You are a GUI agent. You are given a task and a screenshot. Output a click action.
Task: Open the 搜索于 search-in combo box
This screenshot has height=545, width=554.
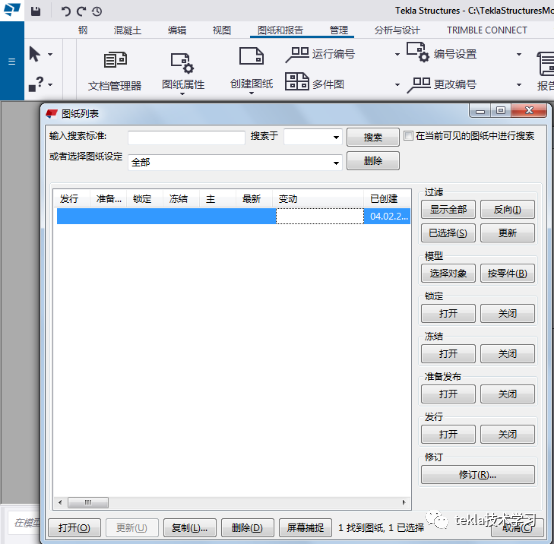313,137
